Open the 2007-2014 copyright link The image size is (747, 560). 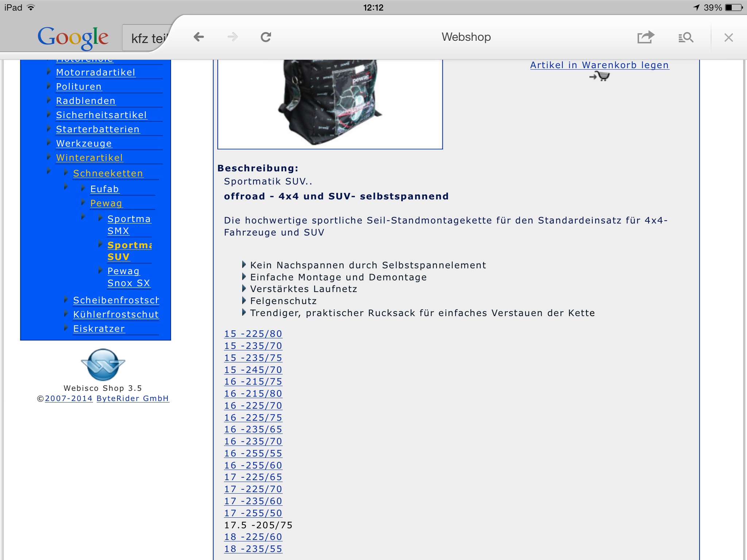69,398
